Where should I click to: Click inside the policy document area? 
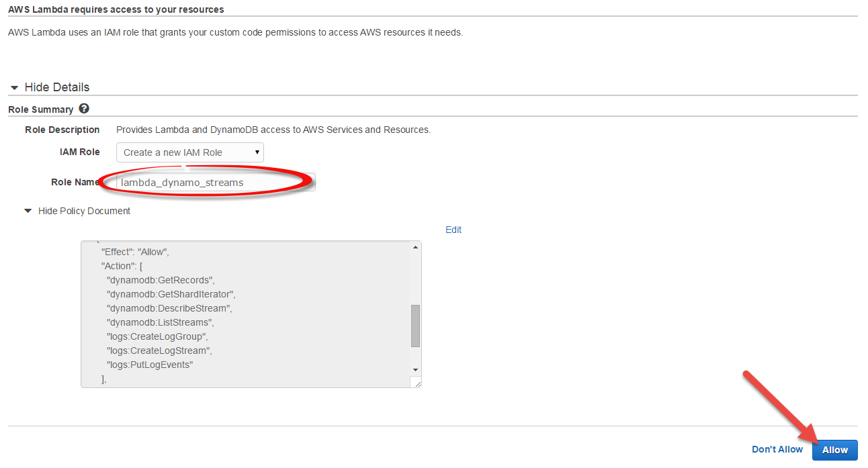click(x=249, y=316)
